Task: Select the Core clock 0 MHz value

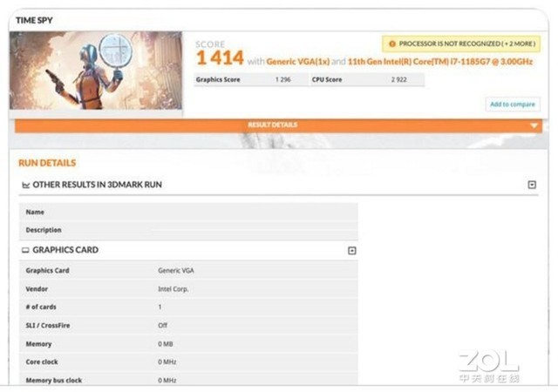Action: [167, 362]
